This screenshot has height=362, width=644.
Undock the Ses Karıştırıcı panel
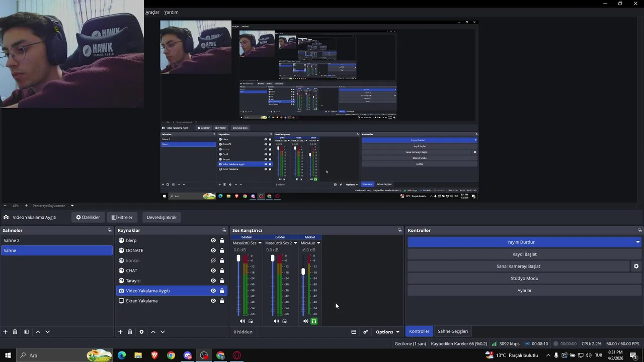400,230
